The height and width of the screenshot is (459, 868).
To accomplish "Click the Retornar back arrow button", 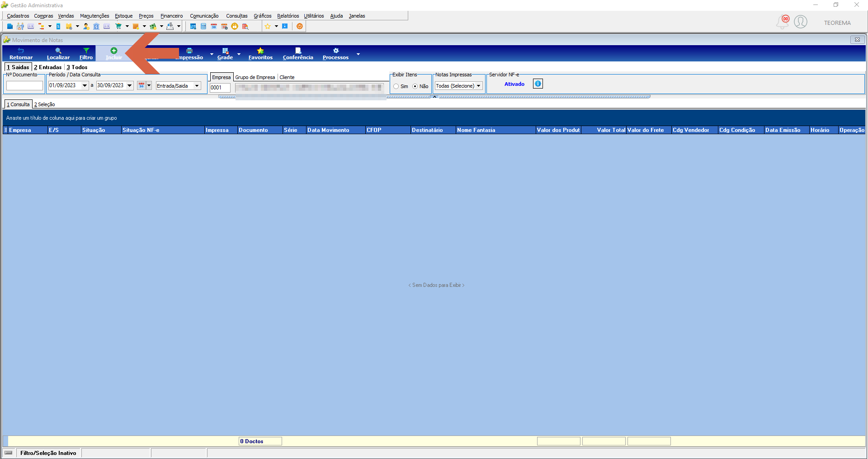I will click(21, 53).
